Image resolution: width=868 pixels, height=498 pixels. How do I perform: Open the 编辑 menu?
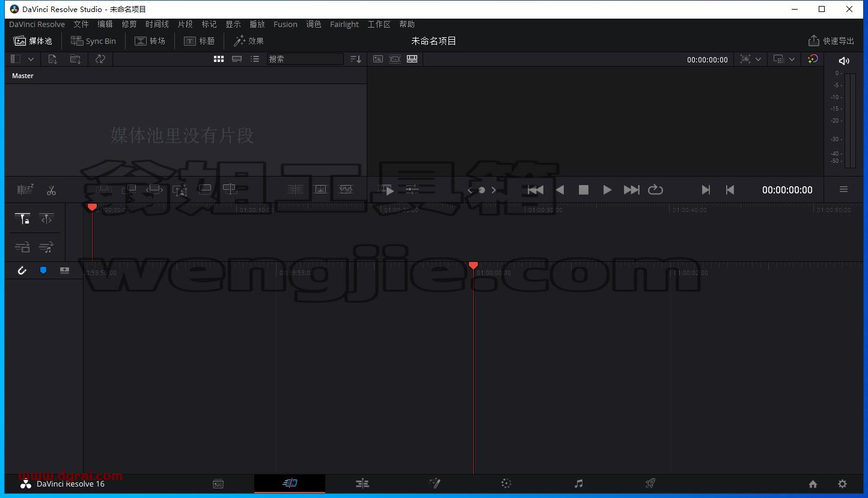click(x=105, y=24)
